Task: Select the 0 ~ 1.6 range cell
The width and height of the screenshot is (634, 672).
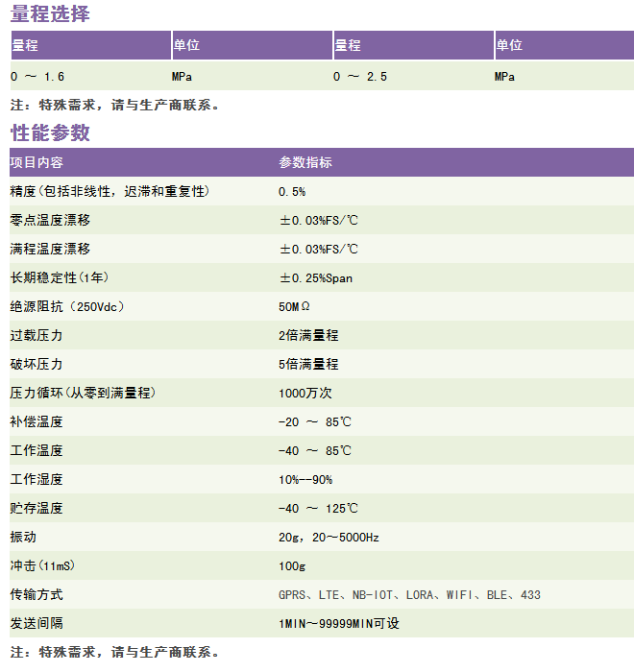Action: coord(37,77)
